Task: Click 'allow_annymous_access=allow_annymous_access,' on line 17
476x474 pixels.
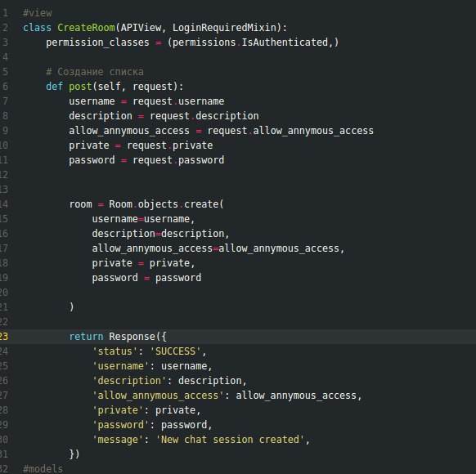Action: coord(218,248)
